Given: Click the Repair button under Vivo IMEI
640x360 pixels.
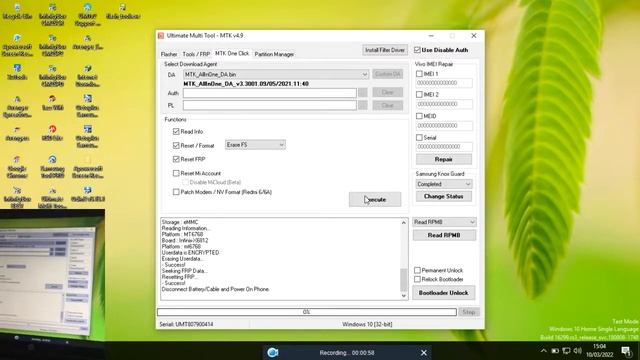Looking at the screenshot, I should pos(444,159).
